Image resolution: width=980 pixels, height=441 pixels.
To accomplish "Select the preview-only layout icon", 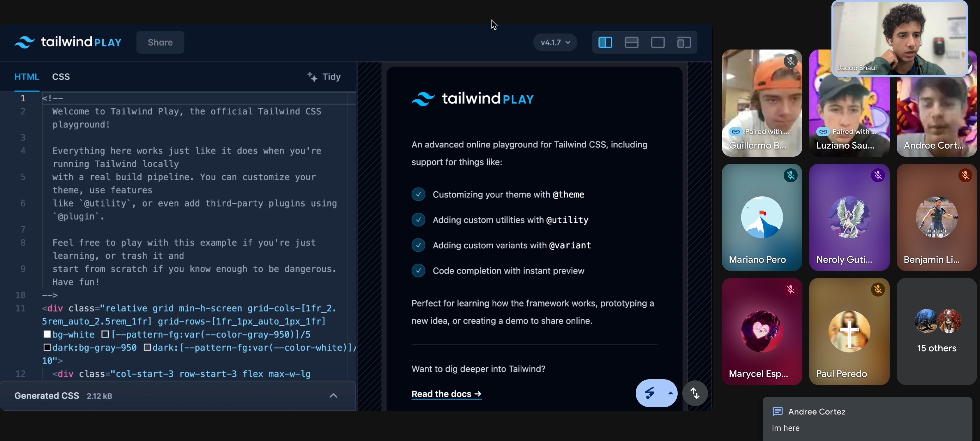I will coord(658,42).
